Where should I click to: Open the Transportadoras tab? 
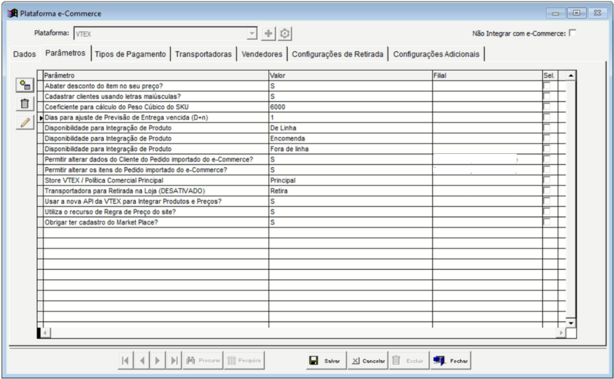tap(203, 54)
